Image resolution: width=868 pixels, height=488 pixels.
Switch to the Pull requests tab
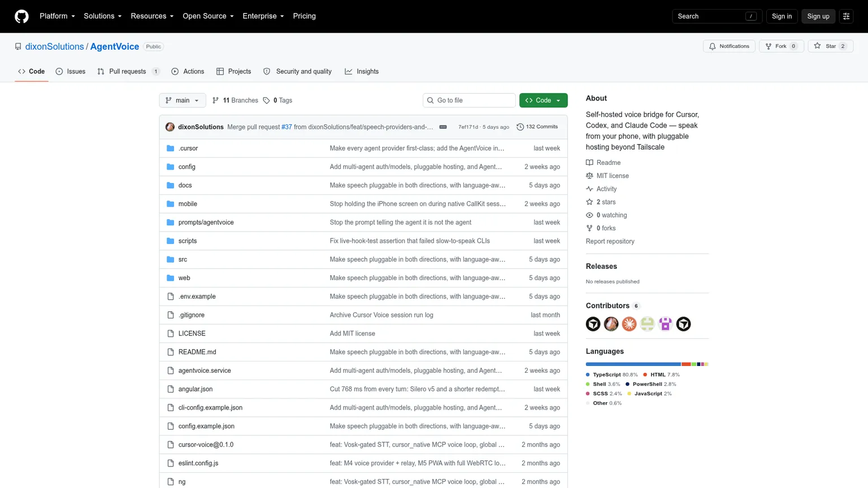[x=128, y=72]
